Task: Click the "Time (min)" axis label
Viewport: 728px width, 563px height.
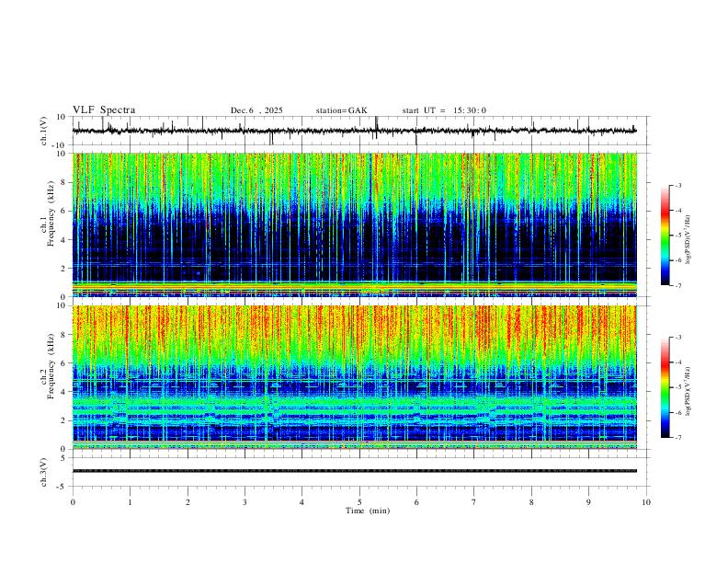Action: tap(368, 511)
